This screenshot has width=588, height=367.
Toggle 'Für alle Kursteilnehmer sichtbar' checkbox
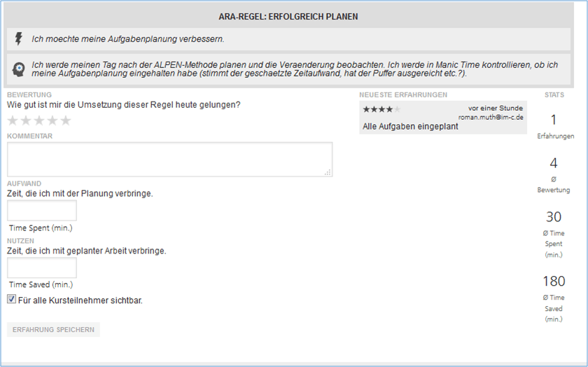click(11, 299)
